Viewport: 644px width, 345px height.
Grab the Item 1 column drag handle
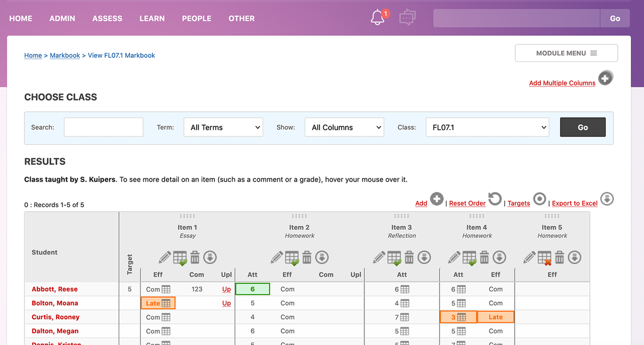point(187,216)
